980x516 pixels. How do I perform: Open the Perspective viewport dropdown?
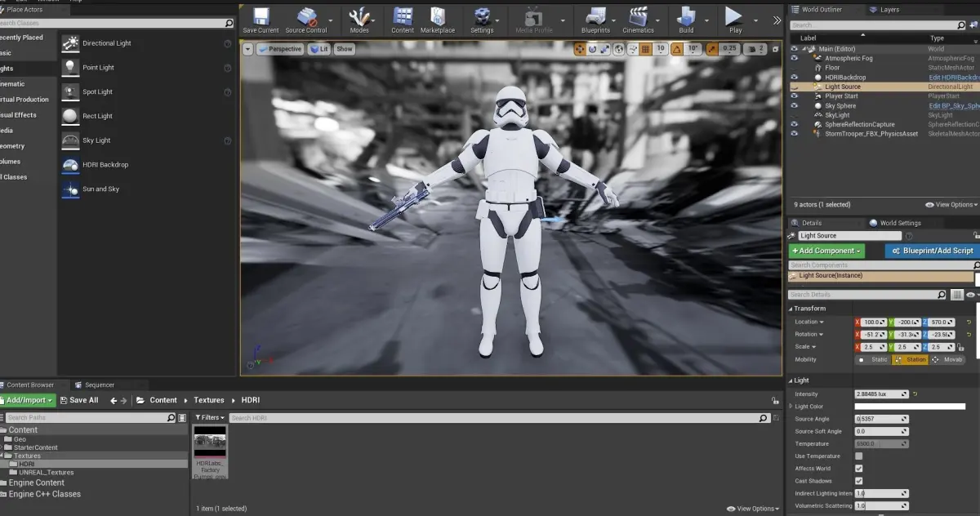279,49
